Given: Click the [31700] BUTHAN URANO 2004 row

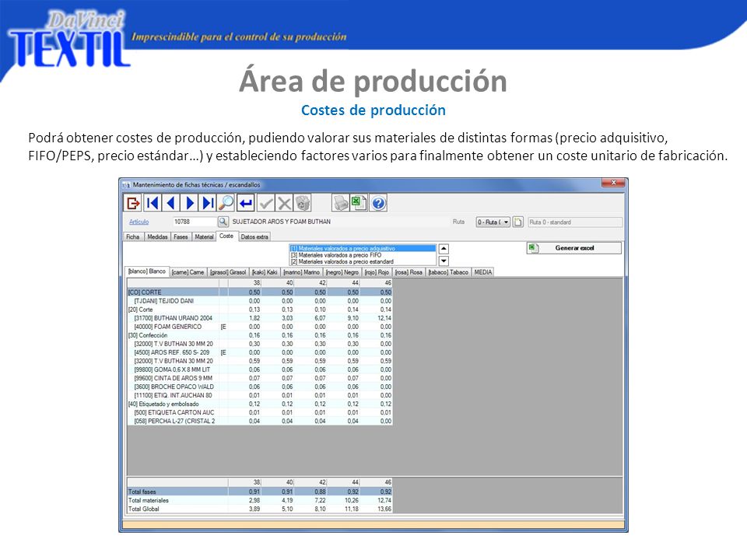Looking at the screenshot, I should [260, 318].
